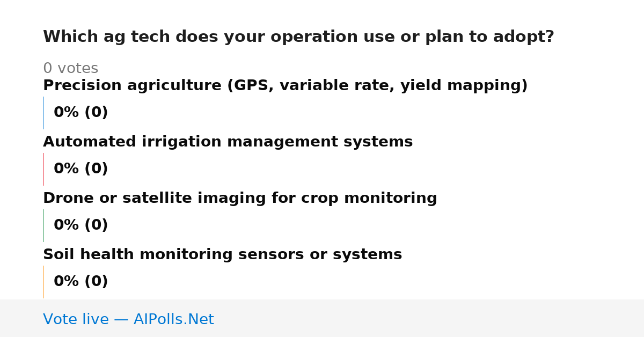Viewport: 644px width, 337px height.
Task: Click 0% (0) result under Precision agriculture
Action: point(80,113)
